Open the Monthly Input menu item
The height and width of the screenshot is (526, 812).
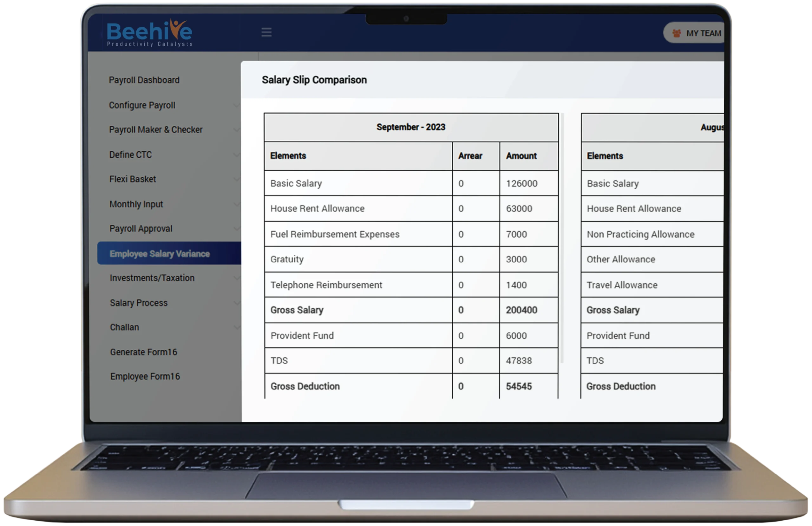(136, 204)
